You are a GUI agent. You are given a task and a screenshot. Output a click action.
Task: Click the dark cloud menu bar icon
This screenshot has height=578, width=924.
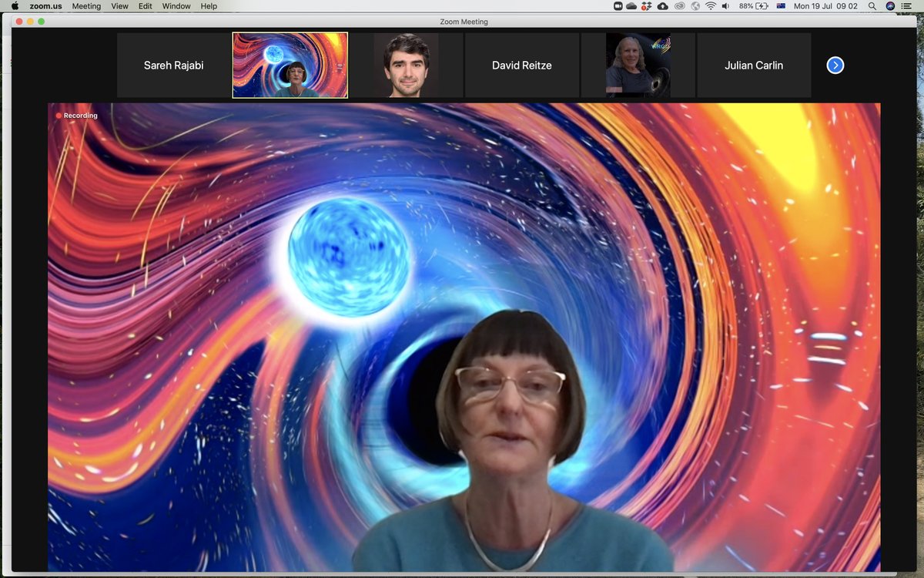click(631, 6)
